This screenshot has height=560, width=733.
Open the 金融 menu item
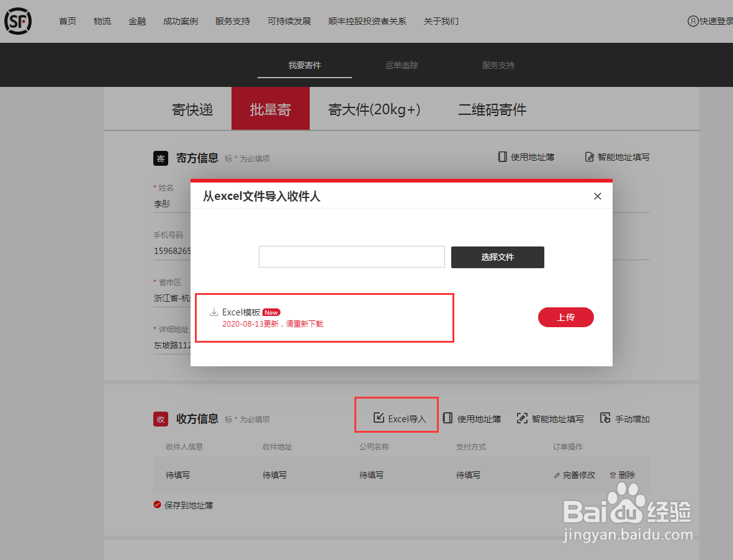pyautogui.click(x=137, y=20)
